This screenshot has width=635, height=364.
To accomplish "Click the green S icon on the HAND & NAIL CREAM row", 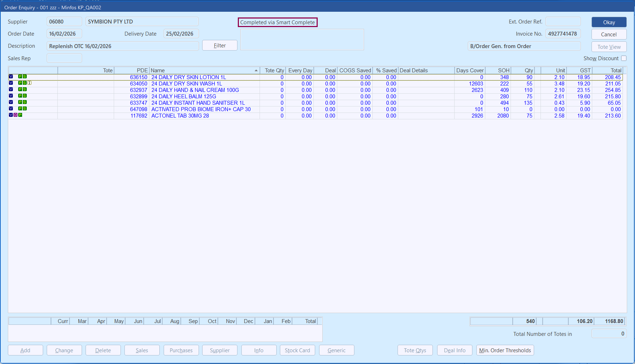I will 25,89.
